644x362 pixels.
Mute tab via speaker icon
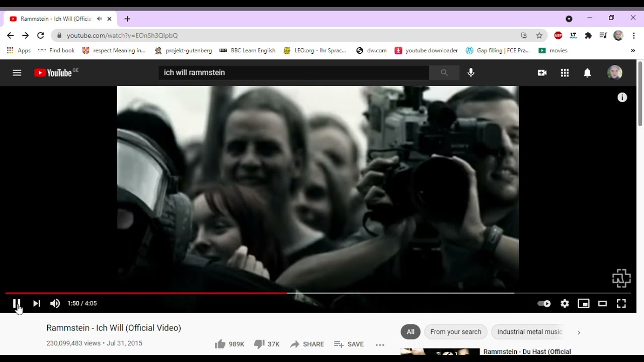[x=99, y=19]
